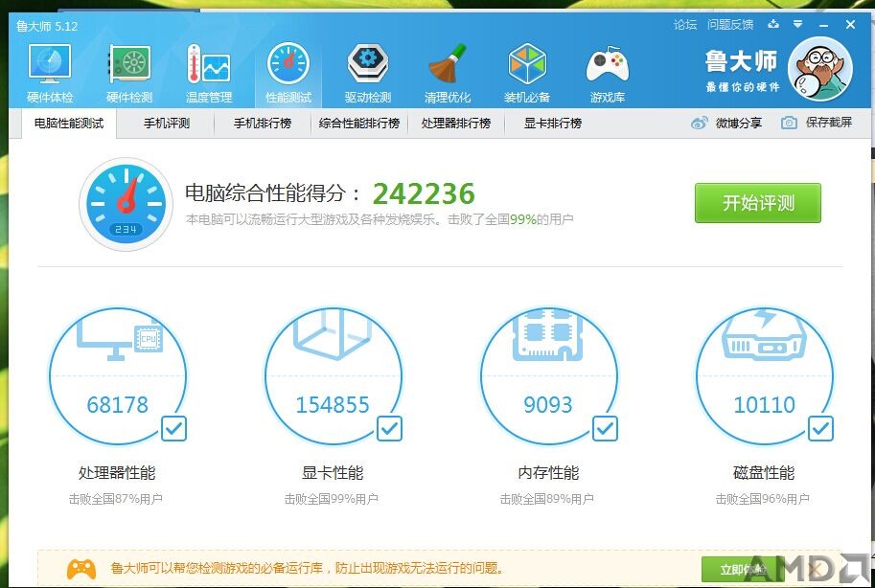This screenshot has width=875, height=588.
Task: Open the 游戏库 game library section
Action: coord(608,73)
